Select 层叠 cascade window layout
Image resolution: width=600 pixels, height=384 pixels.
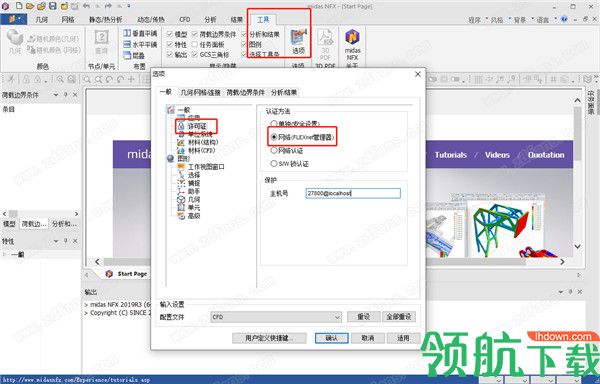click(x=134, y=56)
